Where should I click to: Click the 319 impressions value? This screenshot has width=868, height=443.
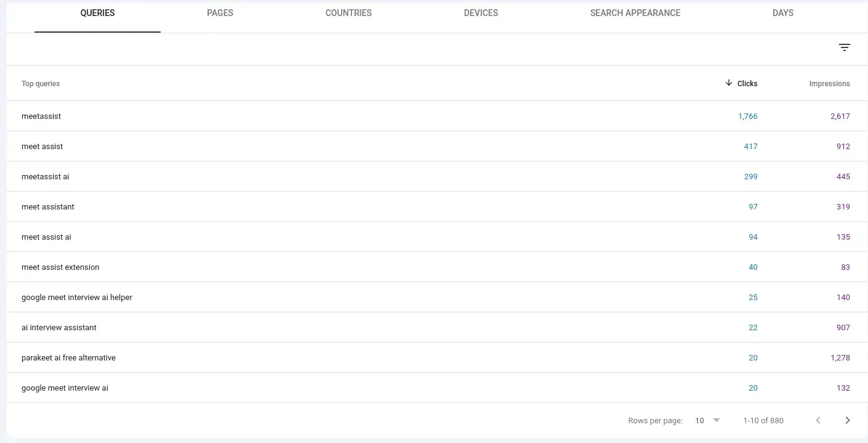[x=843, y=206]
